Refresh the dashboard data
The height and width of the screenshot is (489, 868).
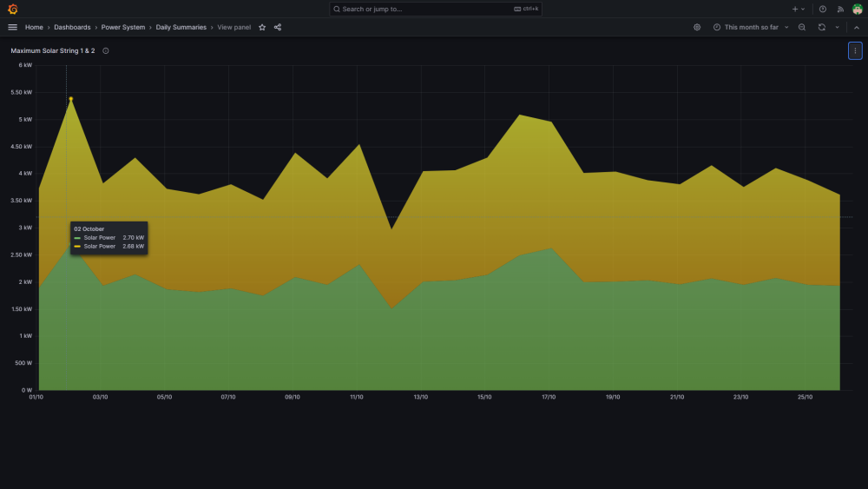point(821,27)
